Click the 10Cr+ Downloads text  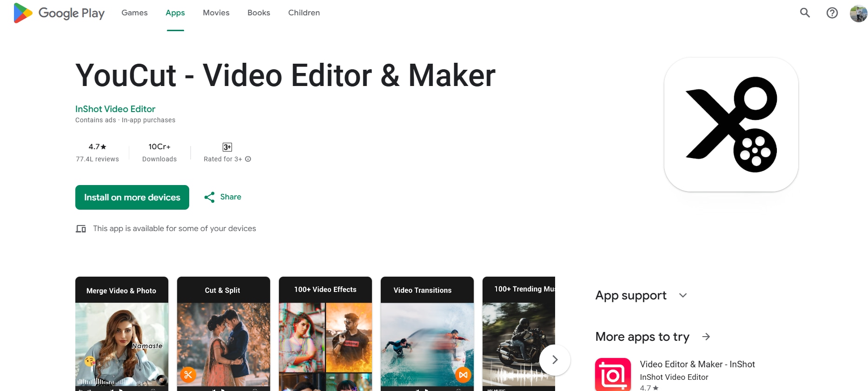[159, 152]
